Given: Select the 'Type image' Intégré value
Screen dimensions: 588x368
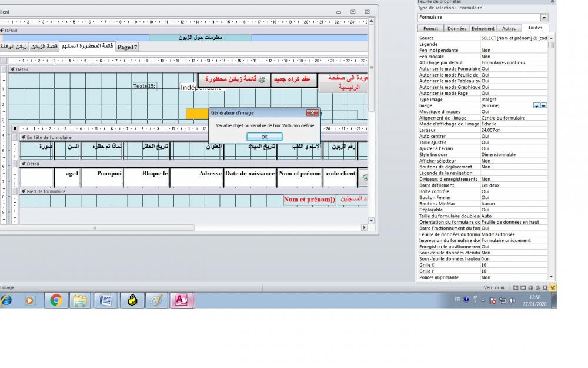Looking at the screenshot, I should tap(514, 100).
